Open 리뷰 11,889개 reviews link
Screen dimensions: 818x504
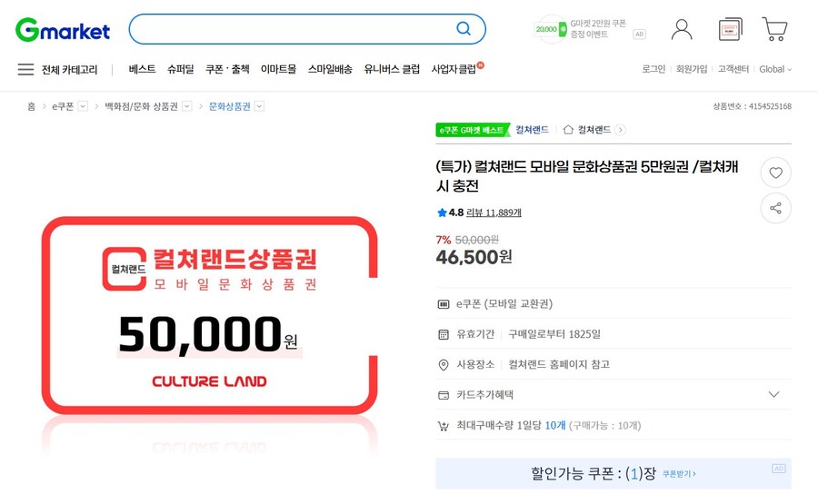[494, 212]
